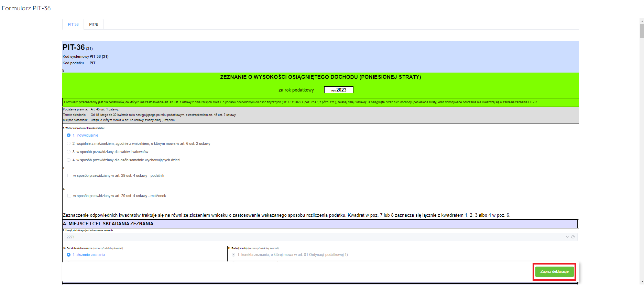Select 3. sposób dla wdów i wdowców

point(68,152)
